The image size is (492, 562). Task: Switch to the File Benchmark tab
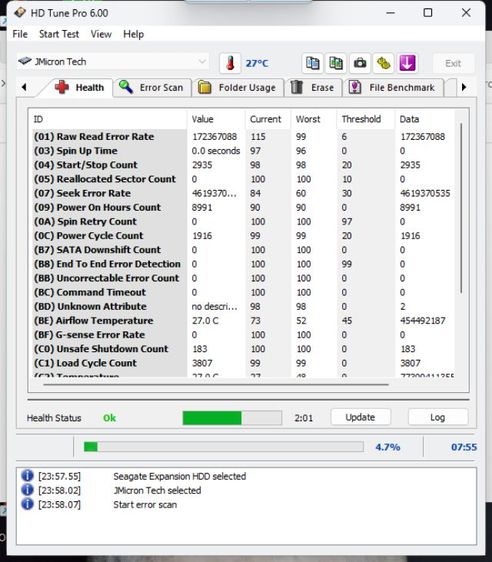click(x=393, y=87)
